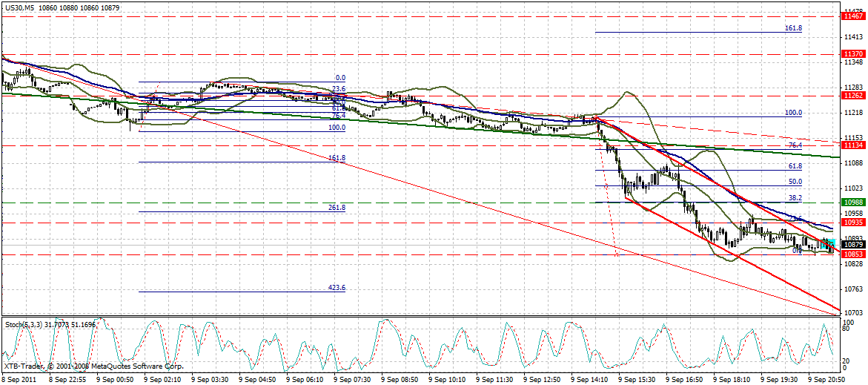Screen dimensions: 868x385
Task: Select the right Fibonacci 38.2 level label
Action: (x=795, y=198)
